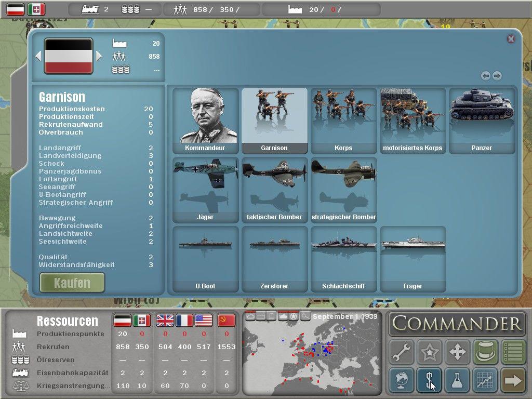Pick the motorisiertes Korps unit

tap(413, 121)
